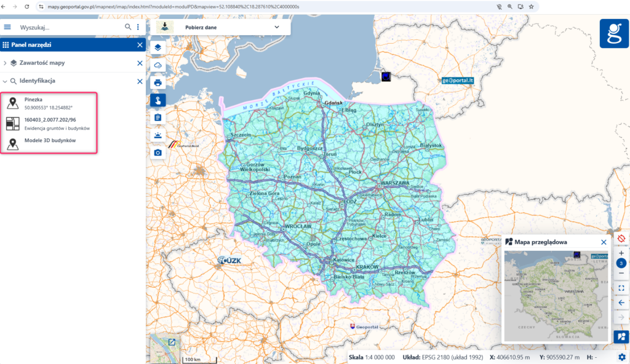Click the X coordinate readout

[x=509, y=357]
